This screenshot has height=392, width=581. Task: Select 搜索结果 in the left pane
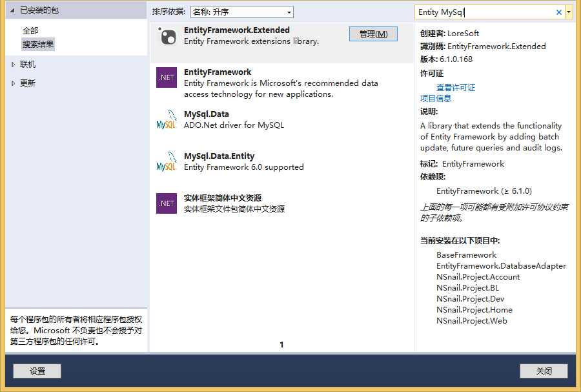(x=38, y=45)
